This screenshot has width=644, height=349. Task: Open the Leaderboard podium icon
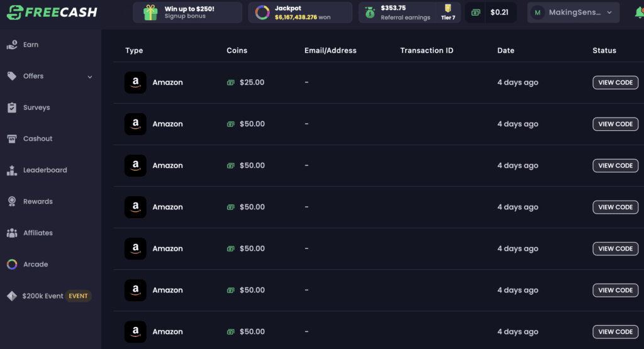12,170
